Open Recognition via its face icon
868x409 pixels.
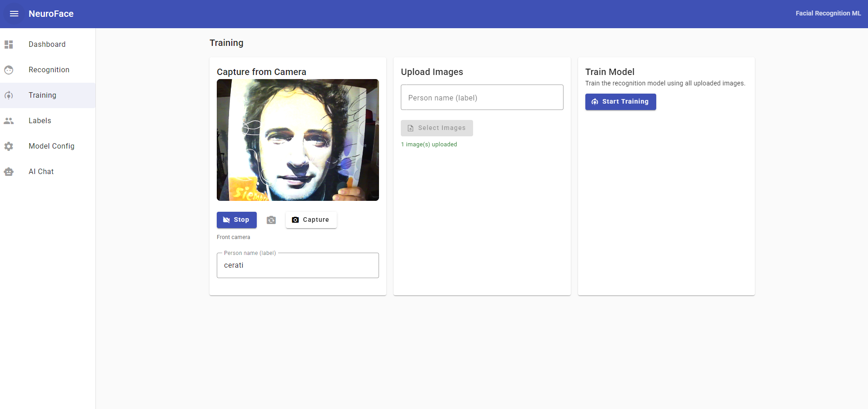pos(9,70)
